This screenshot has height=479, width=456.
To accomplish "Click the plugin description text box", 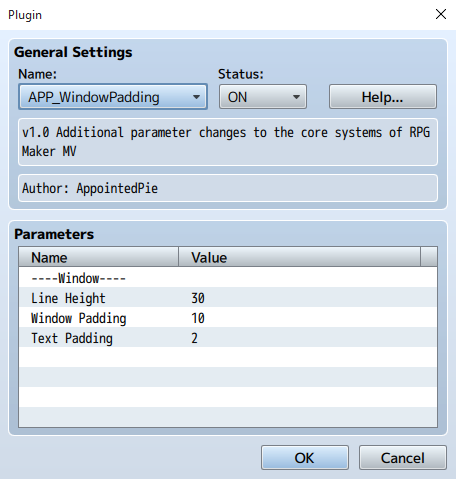I will tap(228, 142).
